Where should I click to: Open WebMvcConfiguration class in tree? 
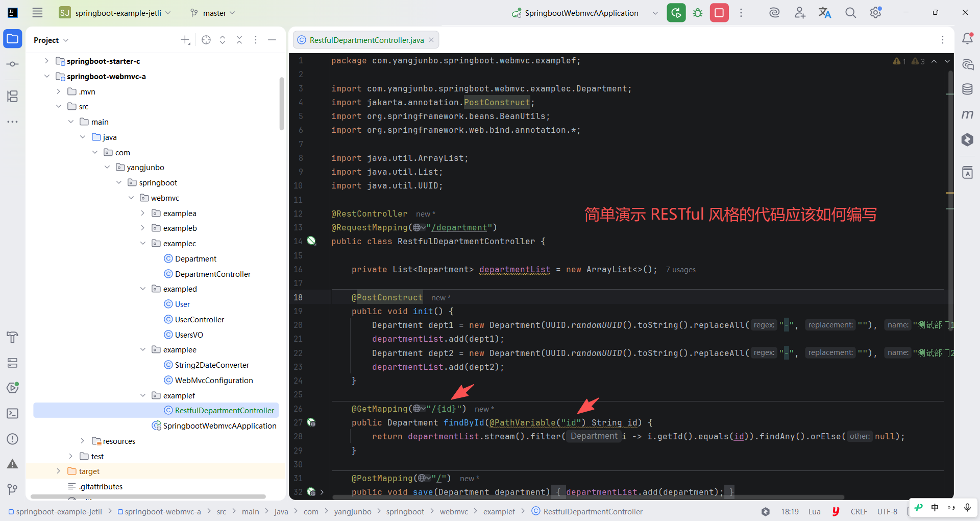coord(214,380)
